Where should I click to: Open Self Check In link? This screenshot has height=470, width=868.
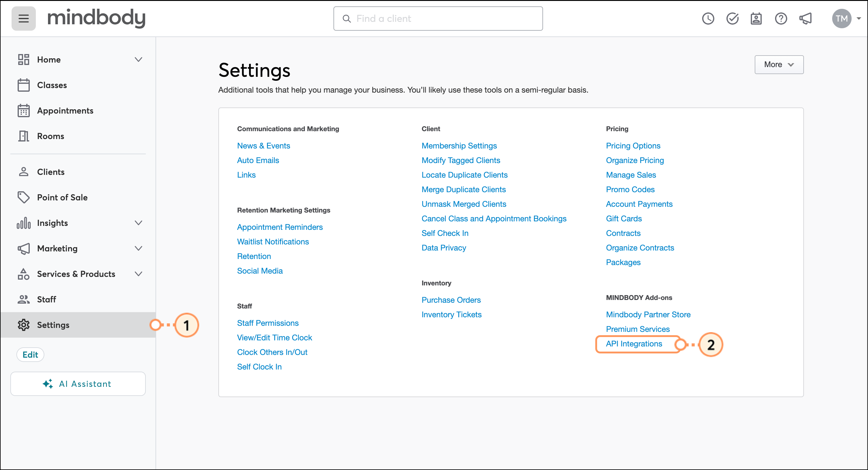tap(445, 233)
